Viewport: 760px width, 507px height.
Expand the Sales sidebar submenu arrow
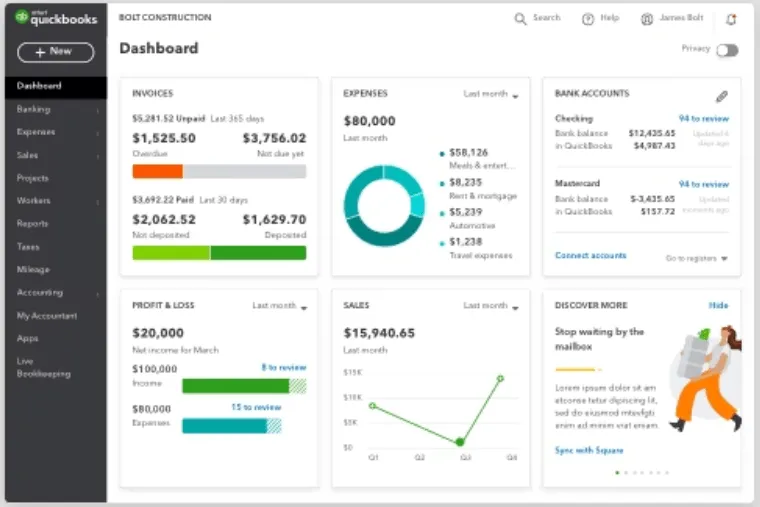pyautogui.click(x=97, y=156)
